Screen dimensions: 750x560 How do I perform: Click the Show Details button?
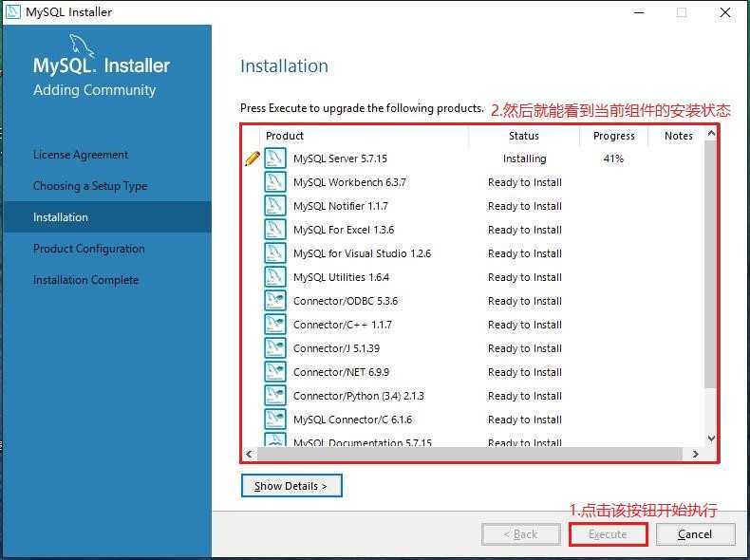291,486
